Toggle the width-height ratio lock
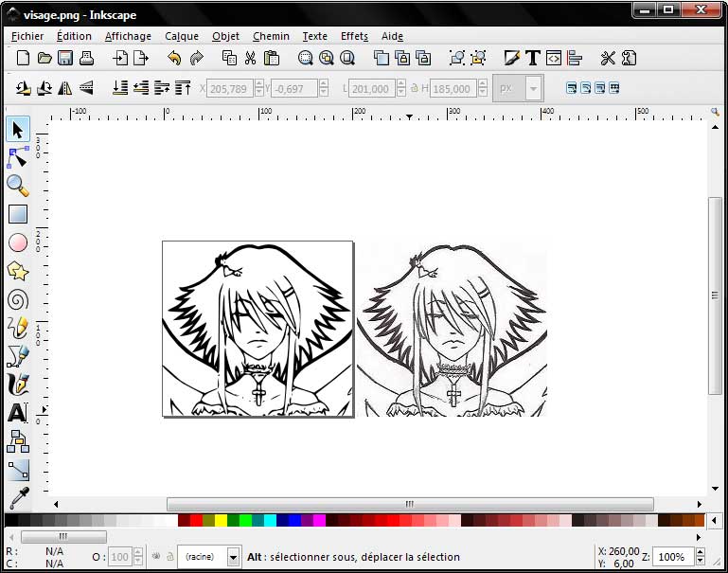728x573 pixels. click(x=401, y=88)
